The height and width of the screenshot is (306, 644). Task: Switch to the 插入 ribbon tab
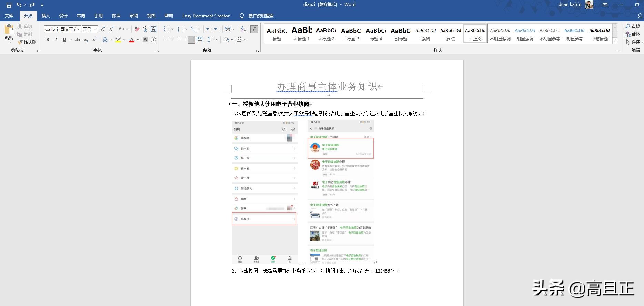pos(46,16)
